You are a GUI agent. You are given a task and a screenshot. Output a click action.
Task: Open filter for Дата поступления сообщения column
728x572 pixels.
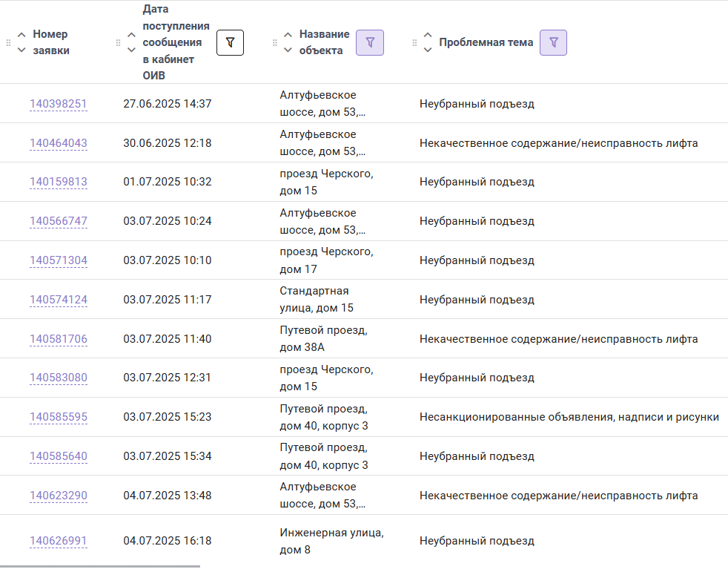coord(230,43)
